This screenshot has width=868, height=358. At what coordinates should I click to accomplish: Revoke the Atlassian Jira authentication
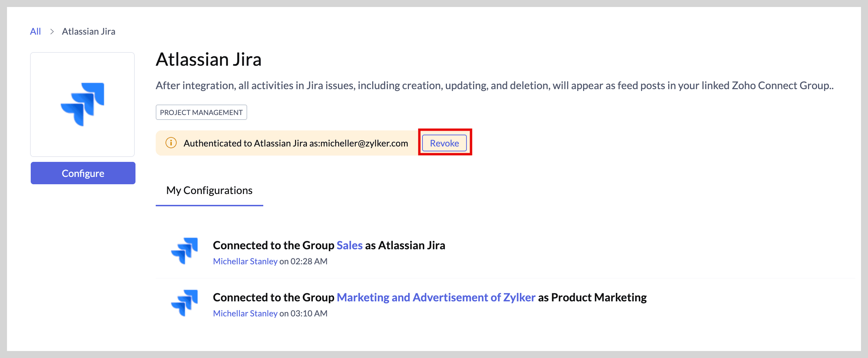pos(444,143)
